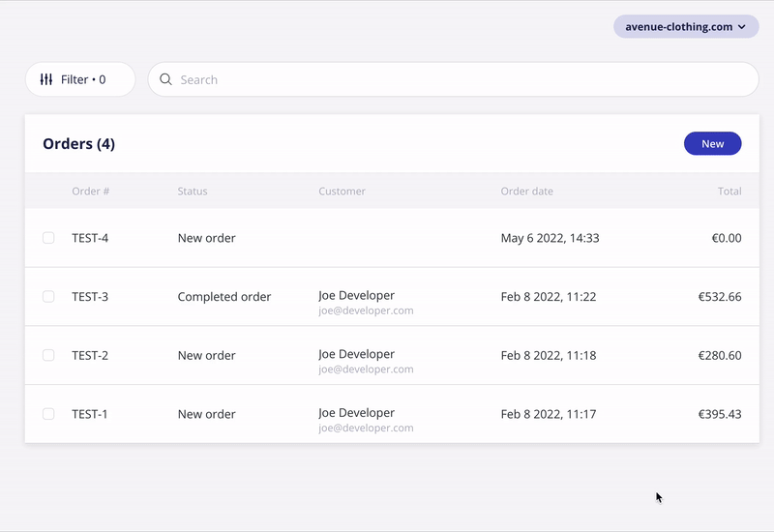Open the avenue-clothing.com store dropdown
Image resolution: width=774 pixels, height=532 pixels.
click(x=686, y=27)
